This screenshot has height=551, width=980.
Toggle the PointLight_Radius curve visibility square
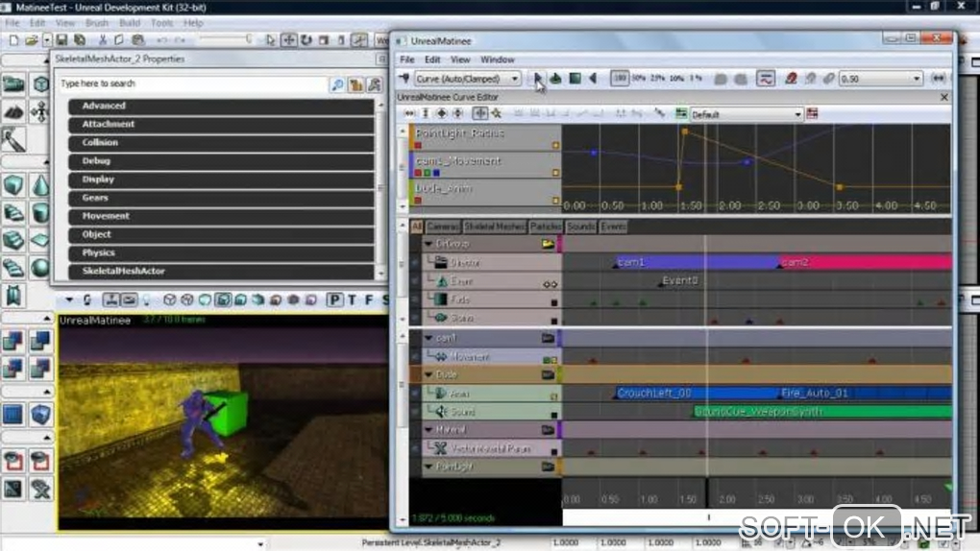(555, 146)
